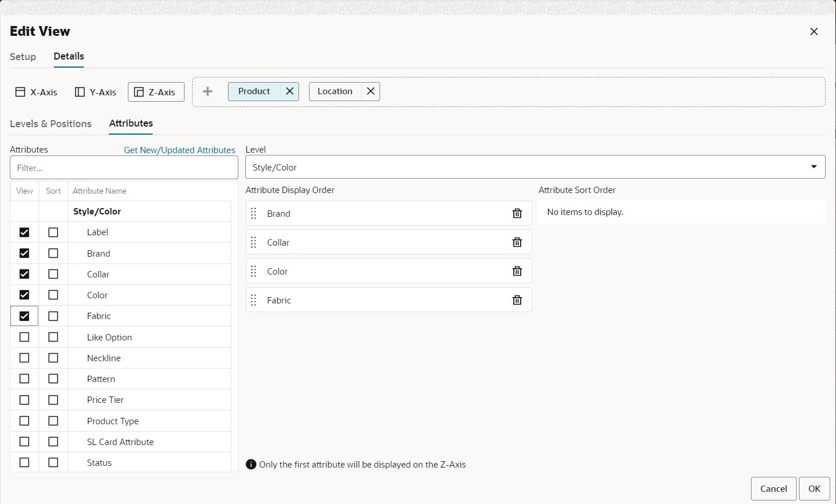The height and width of the screenshot is (504, 836).
Task: Select the X-Axis option
Action: [36, 92]
